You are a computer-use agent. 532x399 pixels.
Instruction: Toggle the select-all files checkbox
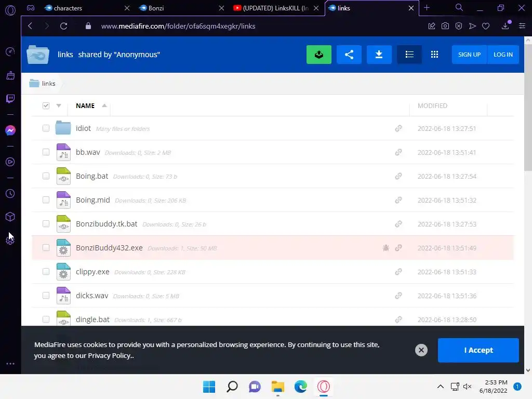46,106
